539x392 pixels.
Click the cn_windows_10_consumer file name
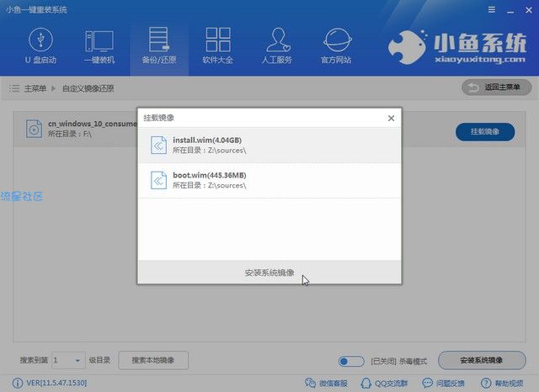coord(93,124)
